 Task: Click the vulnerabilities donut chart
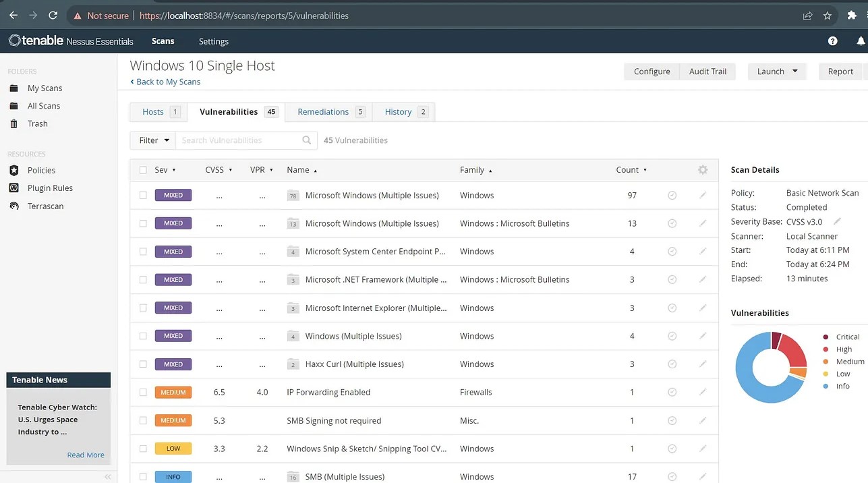tap(771, 368)
